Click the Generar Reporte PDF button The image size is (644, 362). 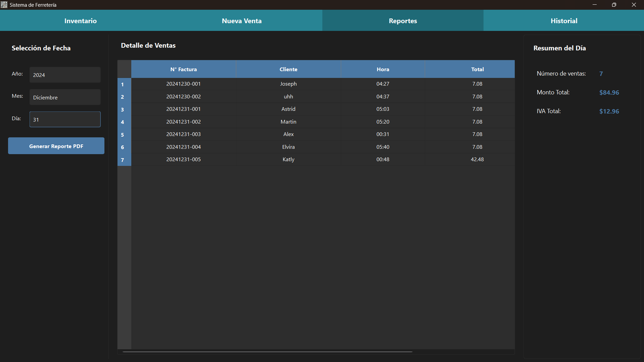pyautogui.click(x=56, y=146)
